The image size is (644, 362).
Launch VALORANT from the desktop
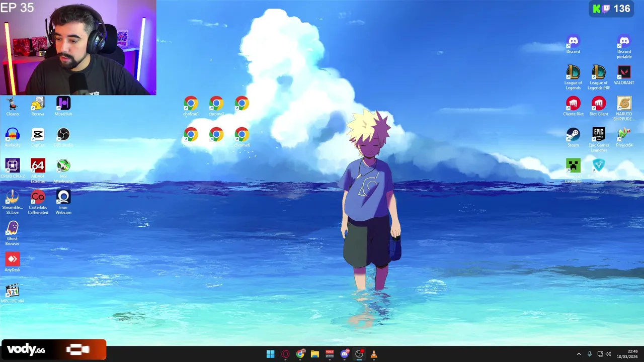coord(624,75)
